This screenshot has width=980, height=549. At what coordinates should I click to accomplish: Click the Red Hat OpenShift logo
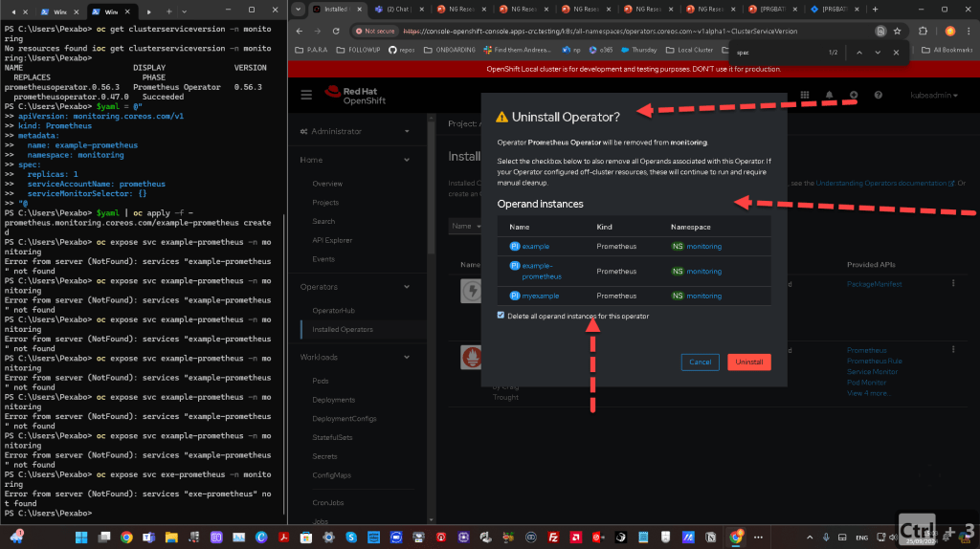pos(355,96)
